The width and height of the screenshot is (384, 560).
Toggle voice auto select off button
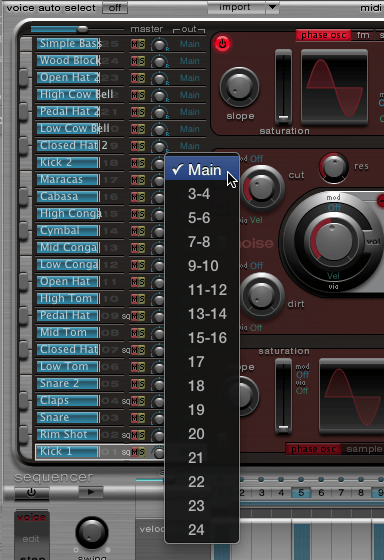tap(115, 8)
